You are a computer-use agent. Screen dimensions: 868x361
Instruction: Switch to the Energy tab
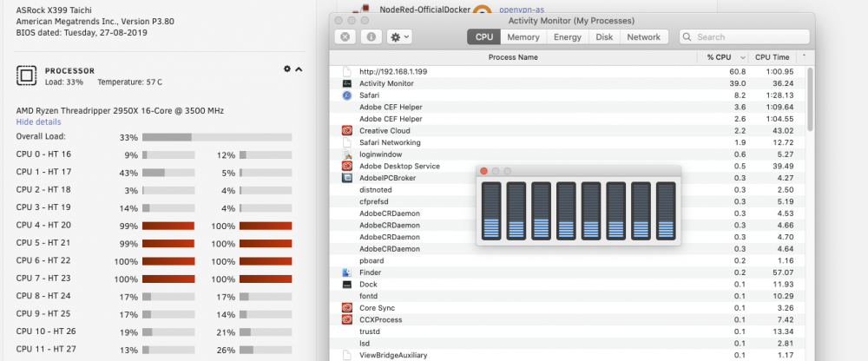[x=568, y=37]
